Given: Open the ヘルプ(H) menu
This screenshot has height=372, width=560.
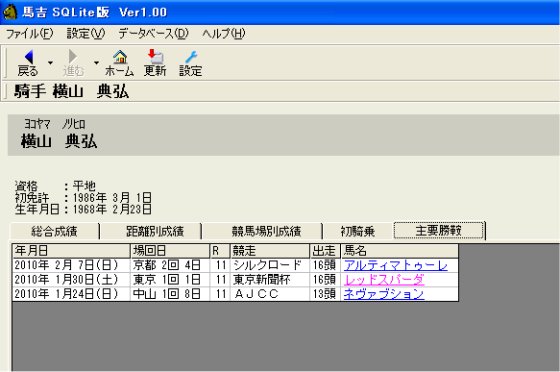Looking at the screenshot, I should tap(224, 34).
